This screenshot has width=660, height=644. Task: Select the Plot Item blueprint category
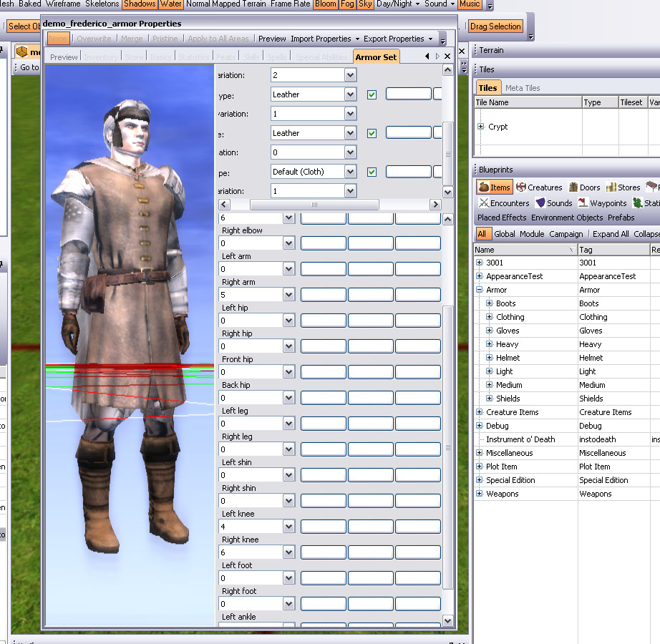501,467
